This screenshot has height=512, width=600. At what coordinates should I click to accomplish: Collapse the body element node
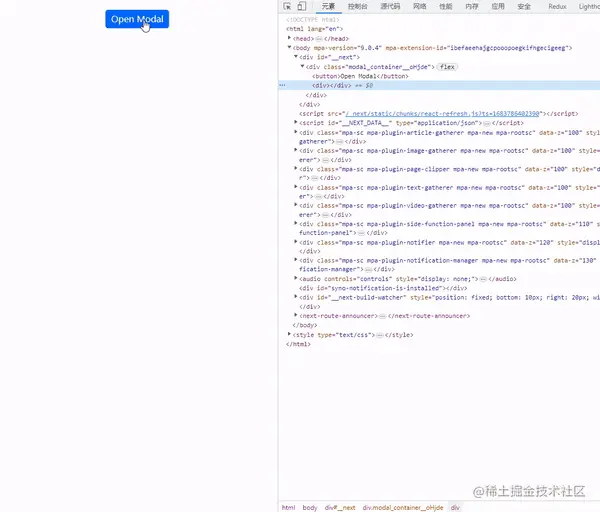[289, 47]
